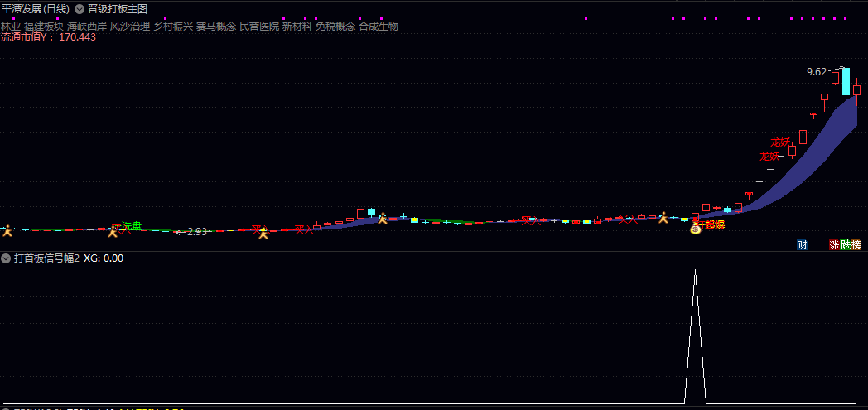The width and height of the screenshot is (868, 410).
Task: Open the 福建板块 sector tag
Action: [x=44, y=26]
